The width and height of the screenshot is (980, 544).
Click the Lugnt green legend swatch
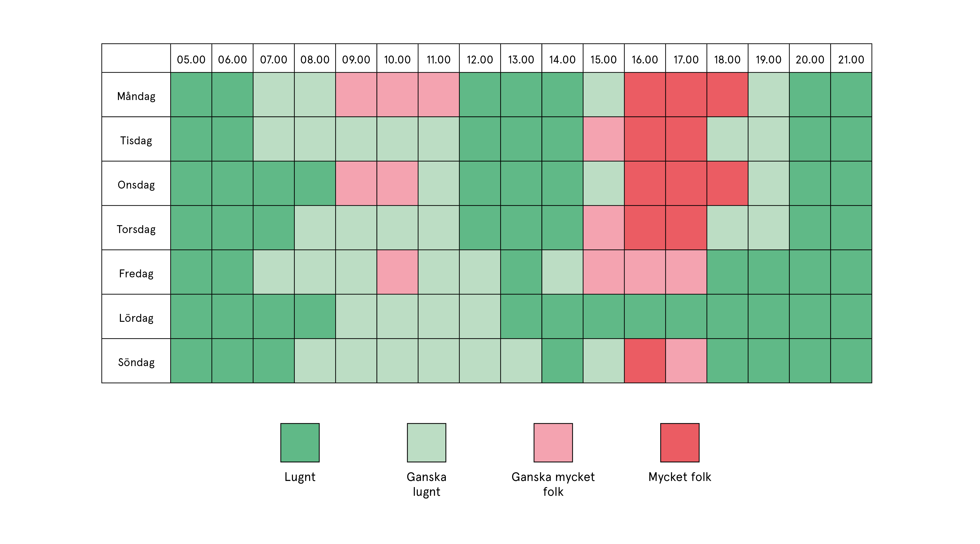click(x=300, y=442)
